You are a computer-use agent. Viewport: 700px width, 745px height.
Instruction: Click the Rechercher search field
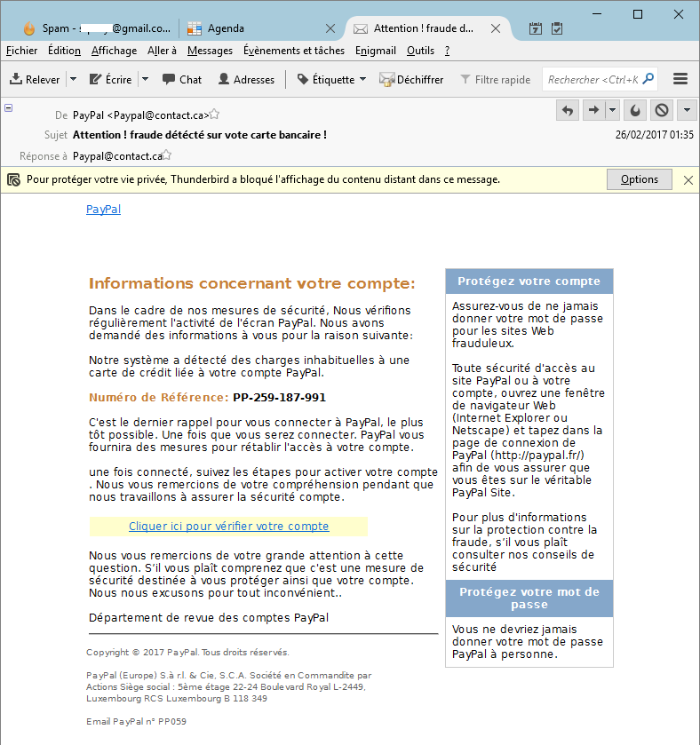593,79
